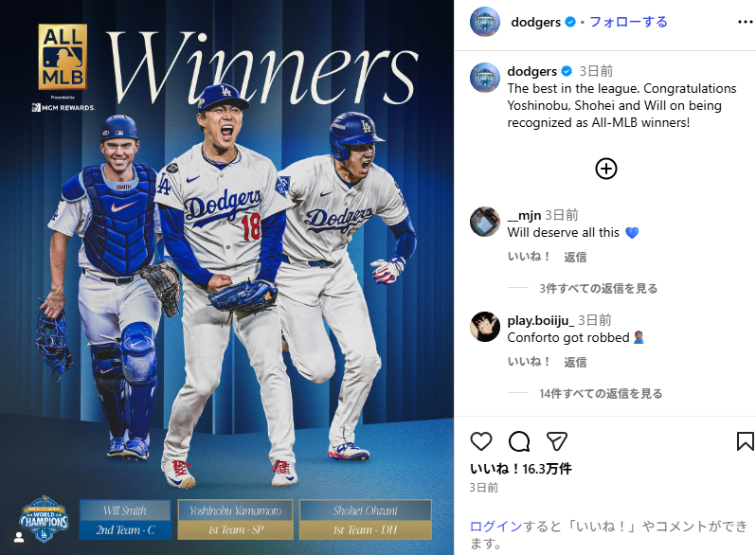Expand 3 replies under __mjn comment
This screenshot has height=555, width=756.
[598, 288]
